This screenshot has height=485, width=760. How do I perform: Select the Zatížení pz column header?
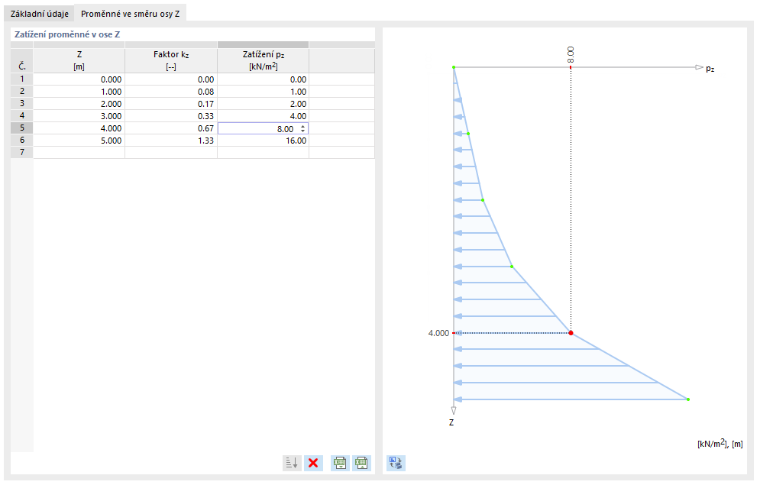(263, 61)
